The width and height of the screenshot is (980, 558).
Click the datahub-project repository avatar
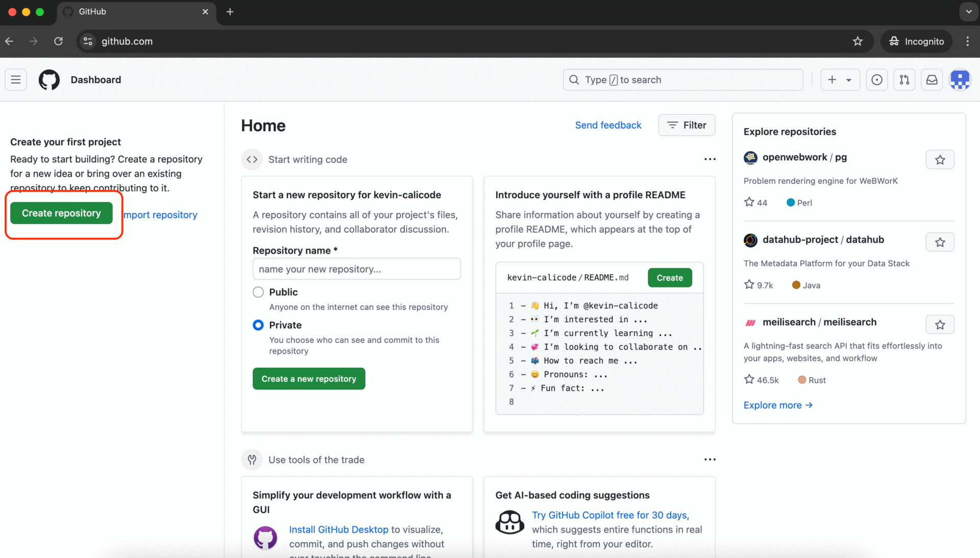[750, 240]
